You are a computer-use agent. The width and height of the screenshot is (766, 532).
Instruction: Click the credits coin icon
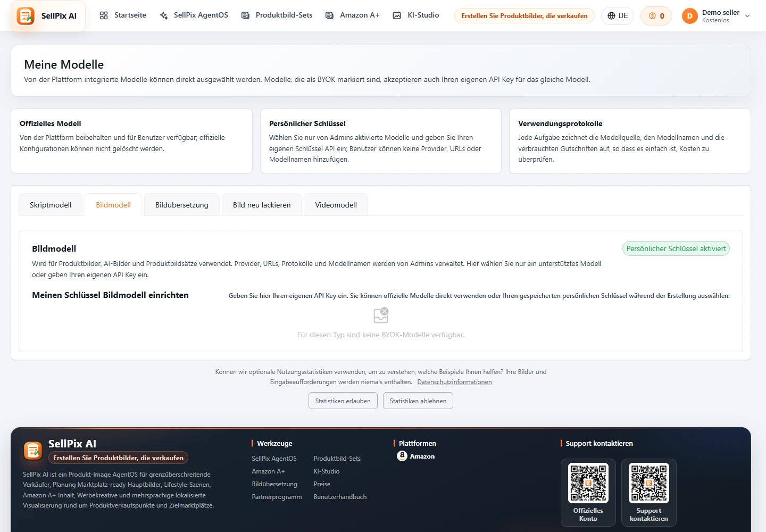point(653,16)
